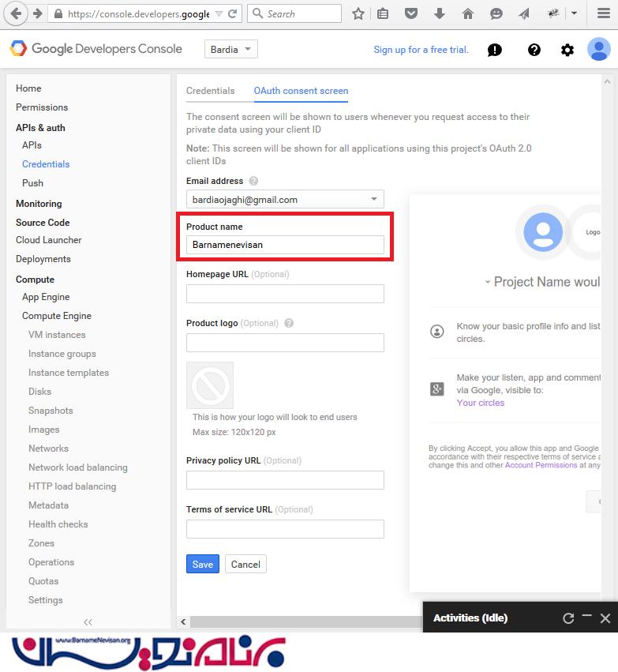Open the Bardia project dropdown
This screenshot has height=672, width=618.
click(x=231, y=49)
